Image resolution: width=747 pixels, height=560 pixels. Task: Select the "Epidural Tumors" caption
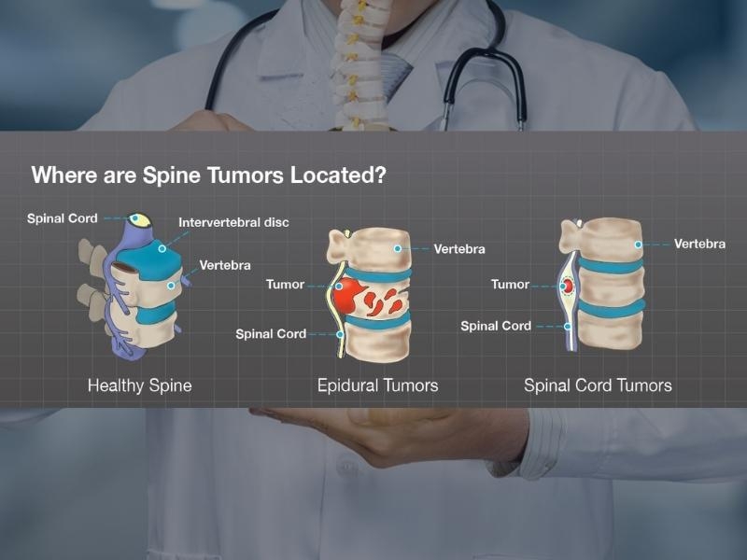tap(378, 385)
